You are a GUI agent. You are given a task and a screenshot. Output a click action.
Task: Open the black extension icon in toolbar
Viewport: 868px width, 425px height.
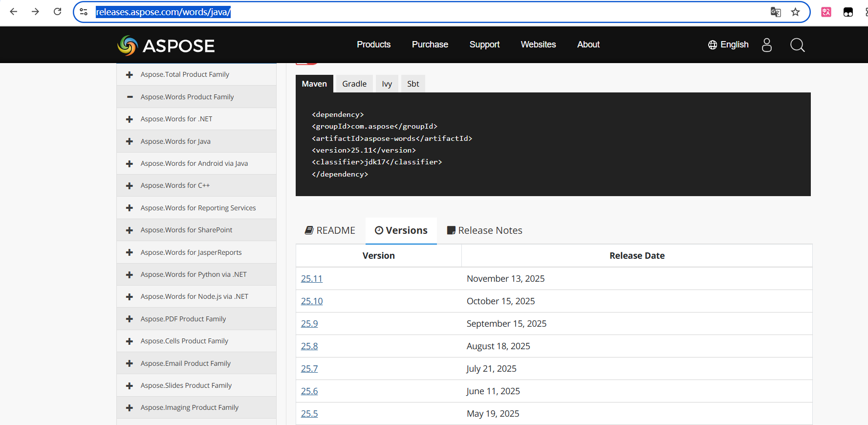click(x=848, y=12)
